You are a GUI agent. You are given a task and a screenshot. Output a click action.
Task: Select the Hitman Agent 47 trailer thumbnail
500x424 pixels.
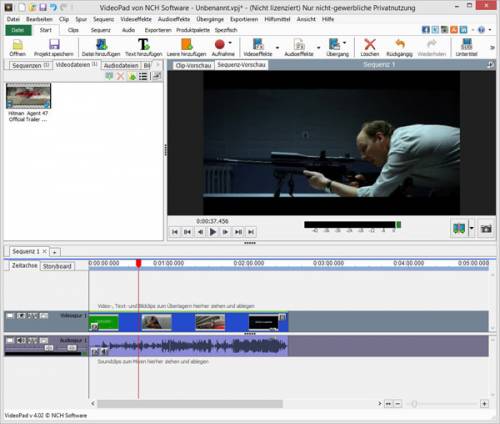(28, 96)
